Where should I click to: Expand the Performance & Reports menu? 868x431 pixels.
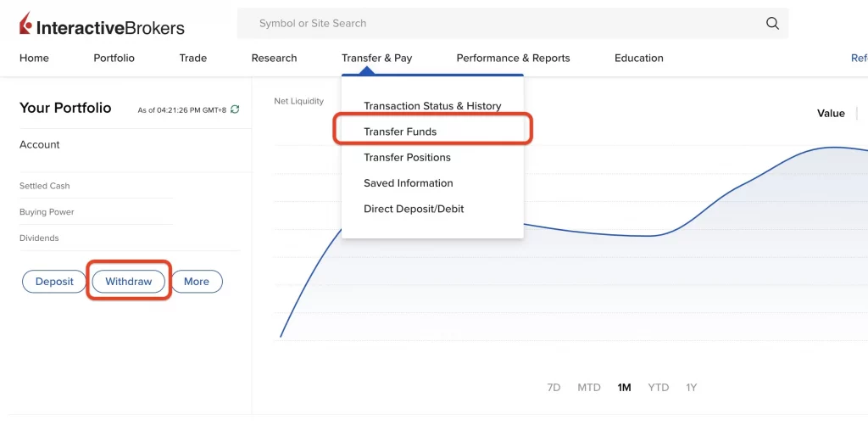tap(513, 58)
